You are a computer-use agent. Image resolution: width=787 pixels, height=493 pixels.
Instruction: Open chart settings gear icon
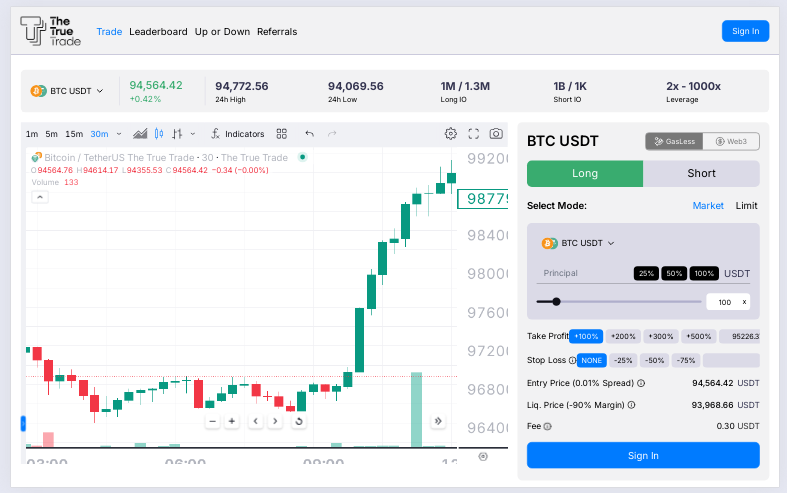pyautogui.click(x=451, y=134)
